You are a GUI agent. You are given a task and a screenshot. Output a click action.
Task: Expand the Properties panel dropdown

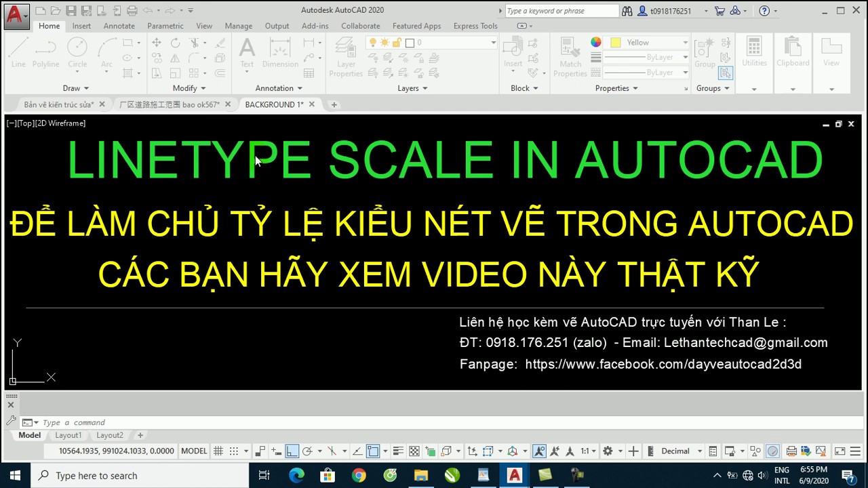pos(616,88)
